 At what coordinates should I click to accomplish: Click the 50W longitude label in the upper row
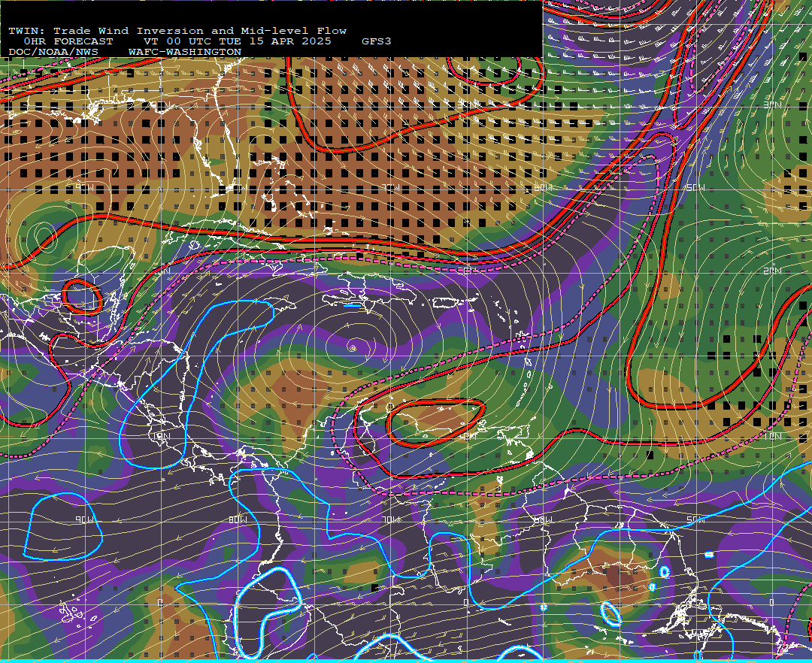coord(695,187)
